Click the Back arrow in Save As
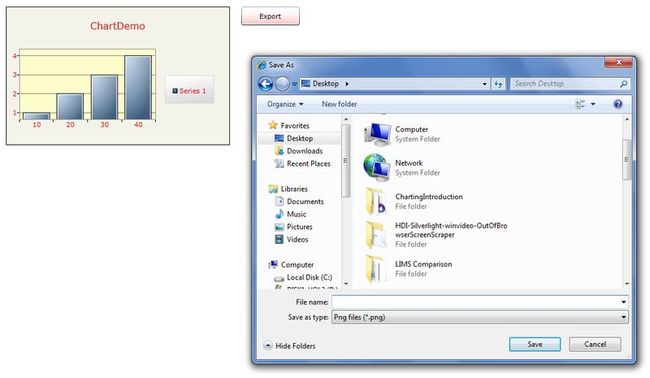This screenshot has height=378, width=650. tap(266, 84)
